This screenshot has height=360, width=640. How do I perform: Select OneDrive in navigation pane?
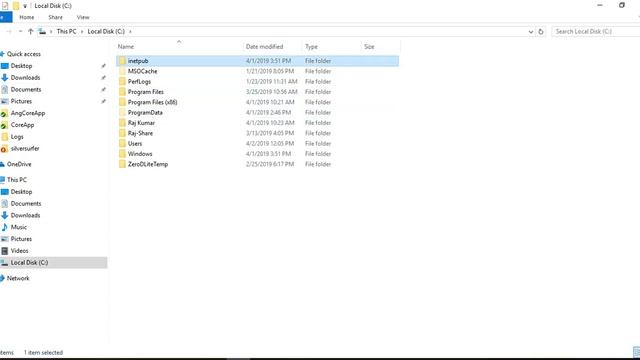19,164
